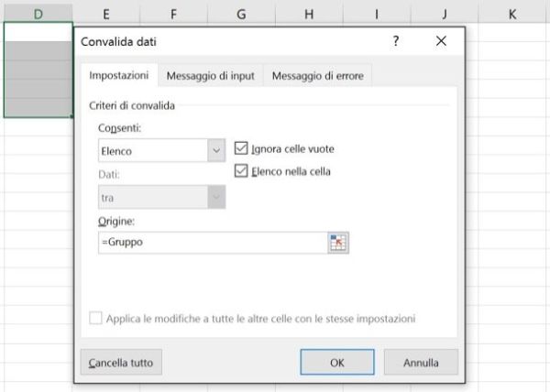The image size is (550, 392).
Task: Click column E header
Action: (x=106, y=14)
